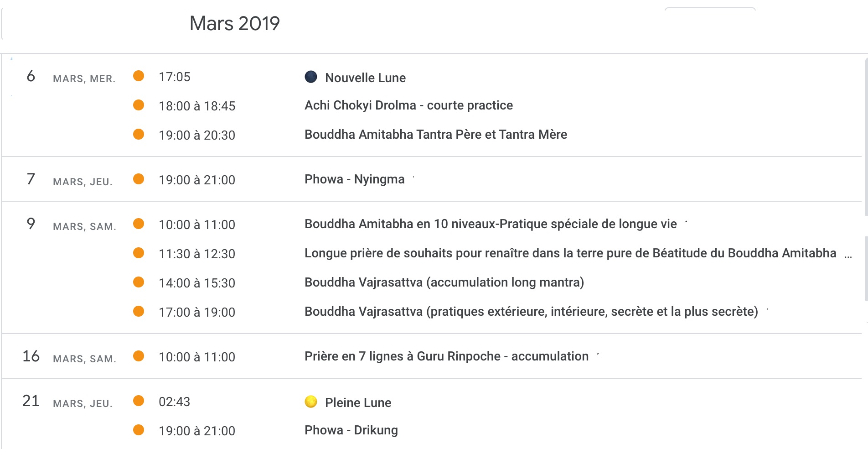This screenshot has width=868, height=449.
Task: Click the Pleine Lune yellow moon icon
Action: tap(311, 402)
